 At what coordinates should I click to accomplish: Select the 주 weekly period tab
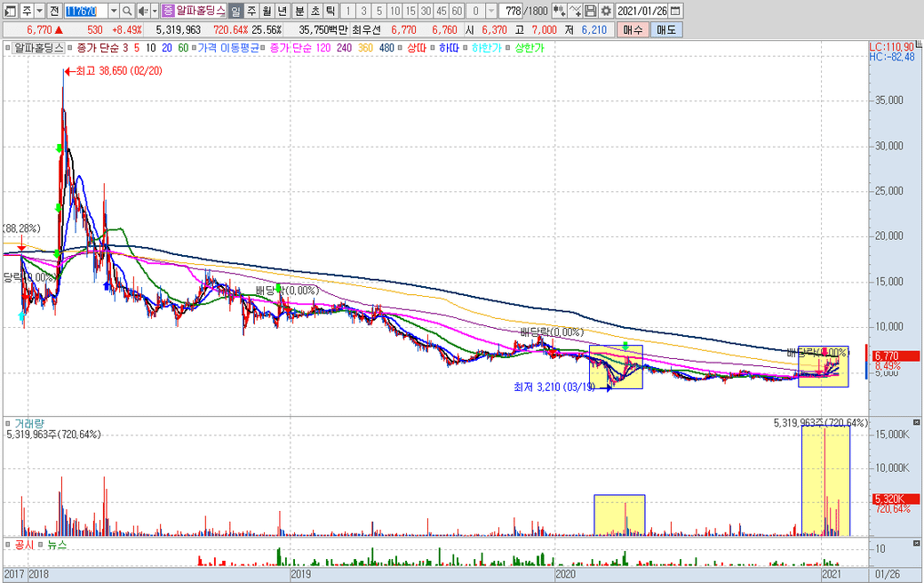pos(251,11)
